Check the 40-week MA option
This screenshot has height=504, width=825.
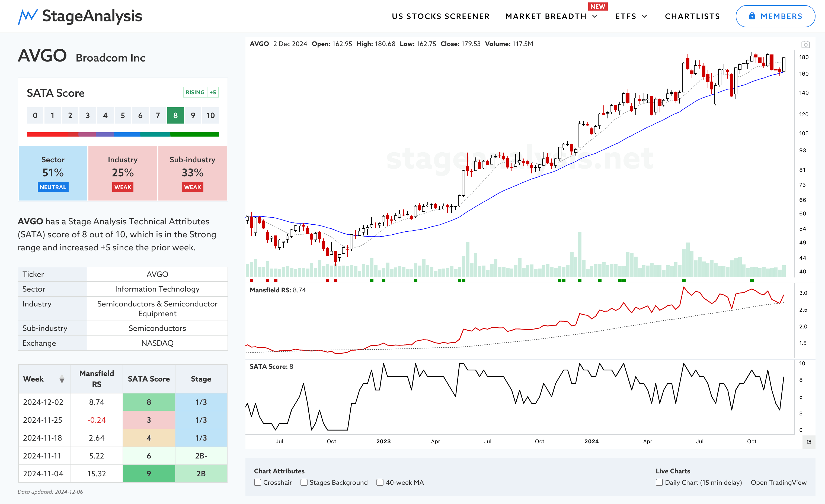[380, 482]
